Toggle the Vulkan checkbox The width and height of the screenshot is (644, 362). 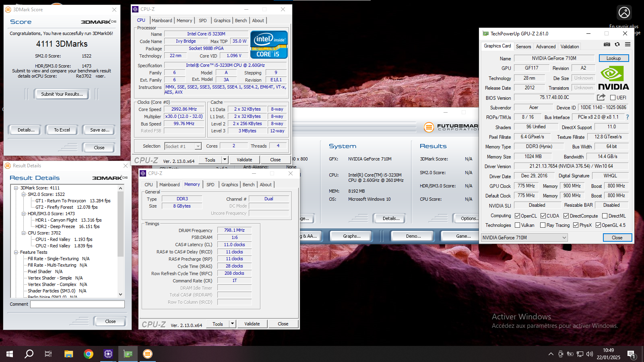coord(518,225)
